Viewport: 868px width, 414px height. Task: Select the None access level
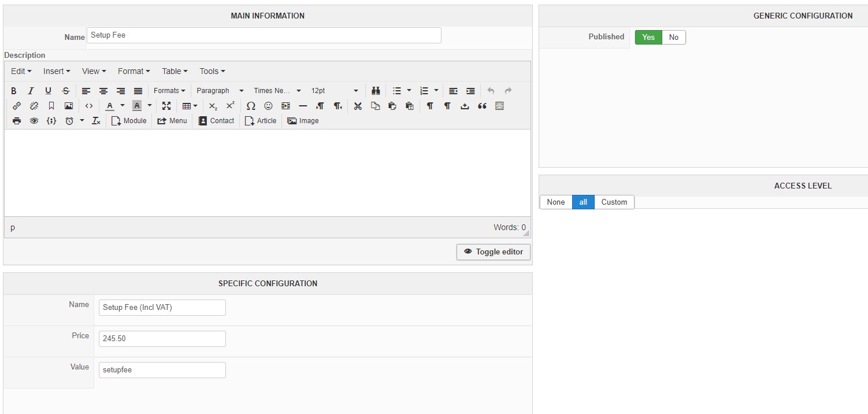(x=555, y=202)
